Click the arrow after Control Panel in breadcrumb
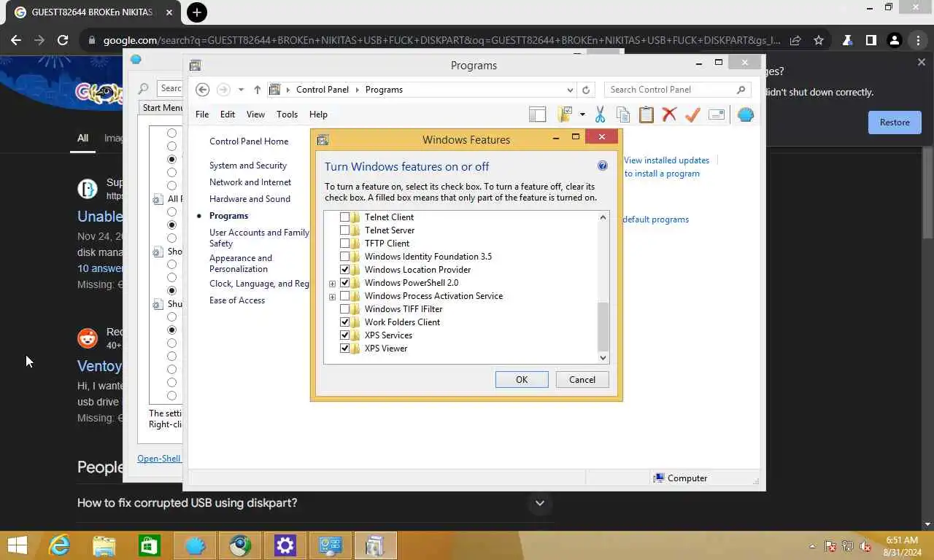The width and height of the screenshot is (934, 560). pyautogui.click(x=358, y=90)
